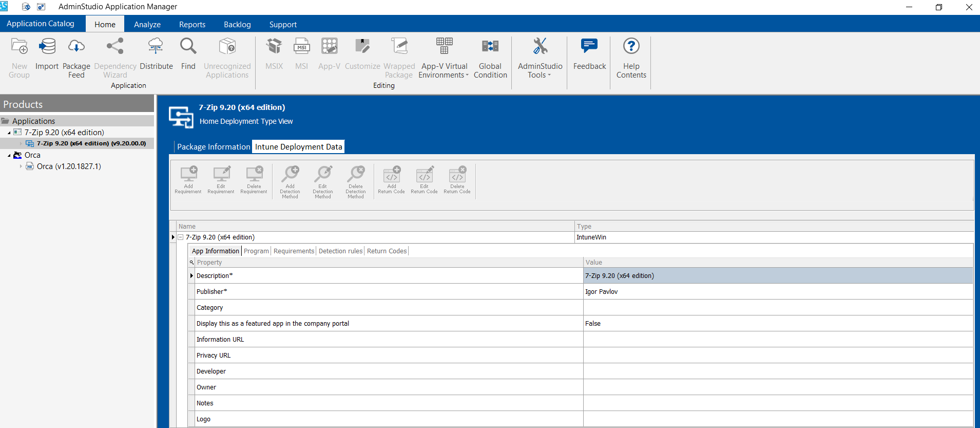Collapse the 7-Zip IntuneWin grid row
Image resolution: width=980 pixels, height=428 pixels.
pos(181,237)
